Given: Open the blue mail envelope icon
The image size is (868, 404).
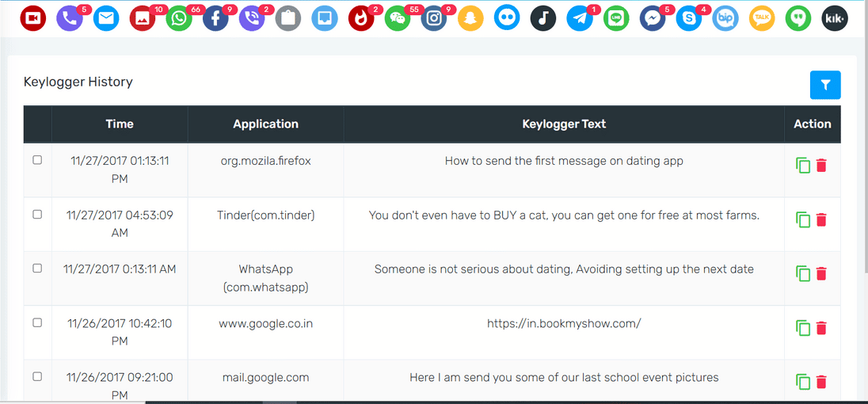Looking at the screenshot, I should pos(106,19).
